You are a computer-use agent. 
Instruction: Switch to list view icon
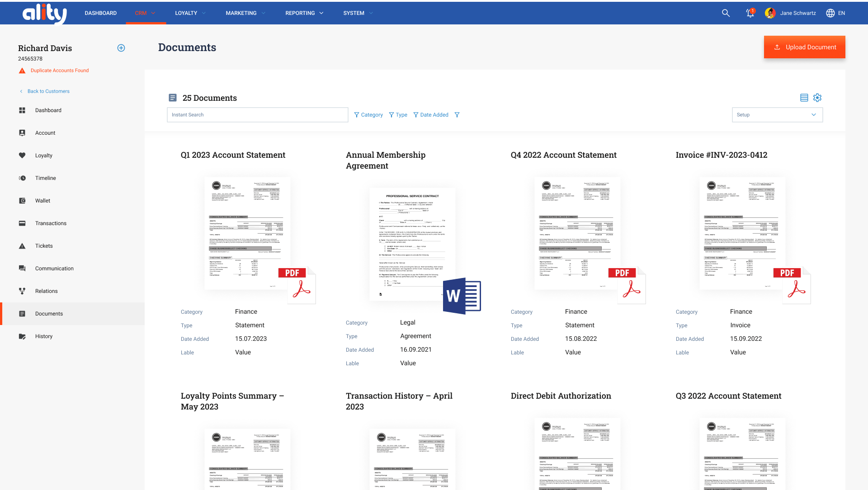tap(804, 98)
